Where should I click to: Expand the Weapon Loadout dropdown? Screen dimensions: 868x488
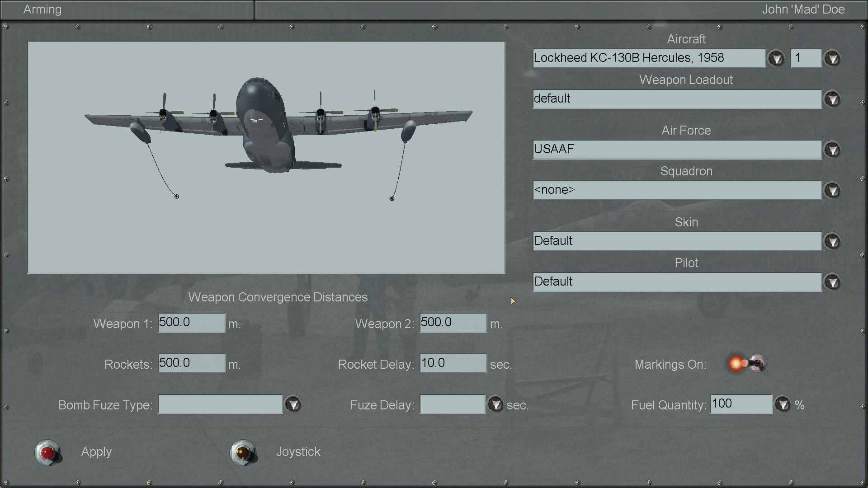tap(832, 99)
